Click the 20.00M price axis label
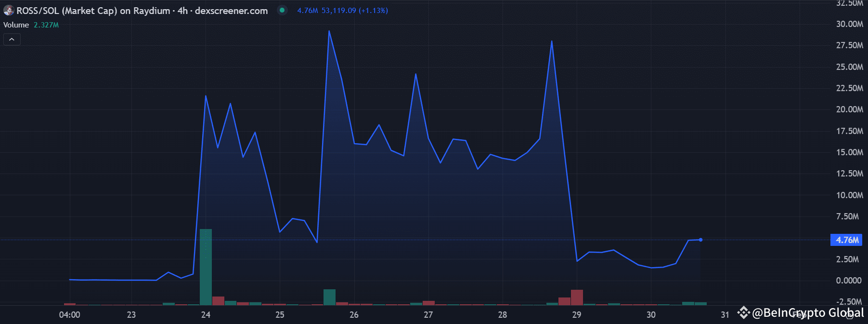 [x=850, y=109]
